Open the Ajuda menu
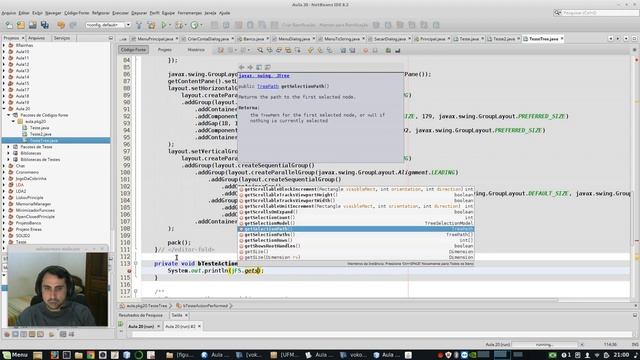 [x=224, y=13]
